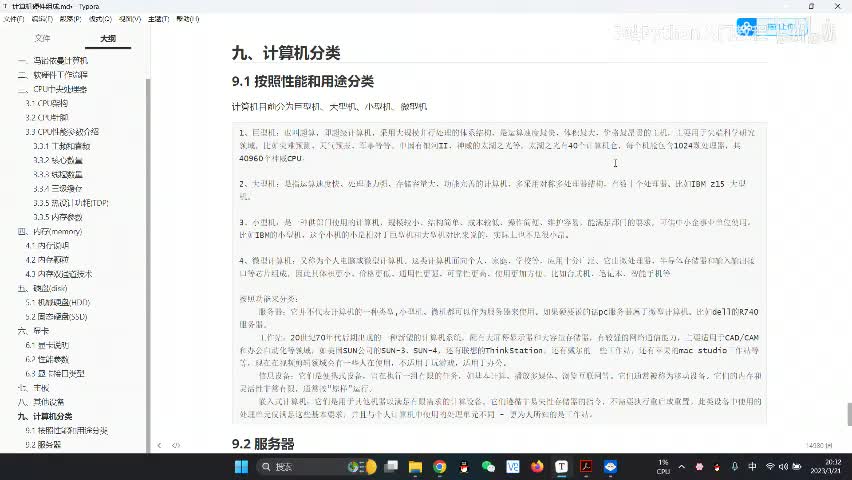Open the QQ penguin taskbar icon

click(x=464, y=466)
